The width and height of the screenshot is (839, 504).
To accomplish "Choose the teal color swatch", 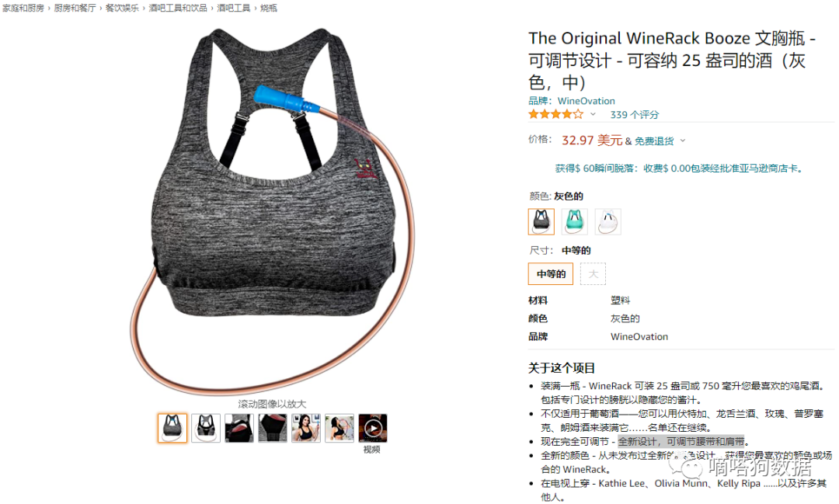I will pos(575,221).
